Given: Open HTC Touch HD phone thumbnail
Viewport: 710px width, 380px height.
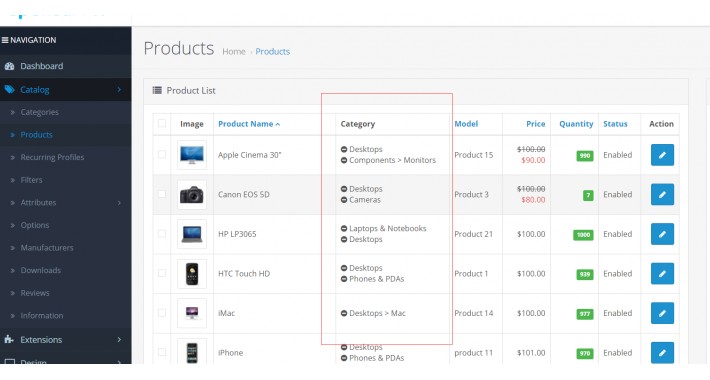Looking at the screenshot, I should click(x=192, y=274).
